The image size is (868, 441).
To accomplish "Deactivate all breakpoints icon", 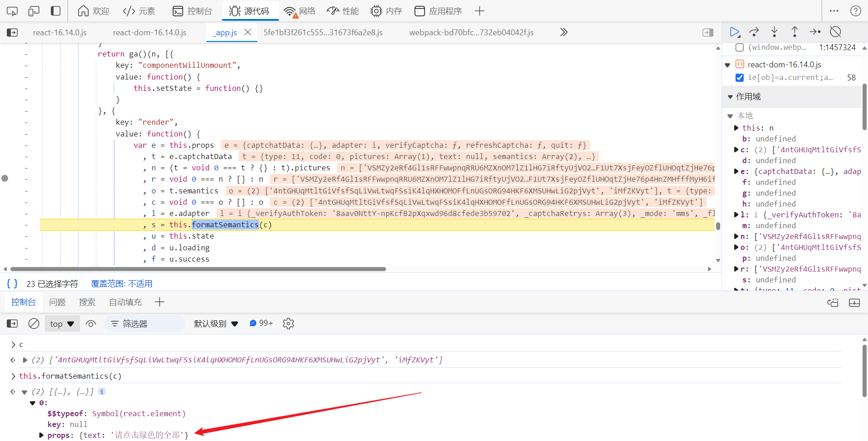I will coord(835,32).
